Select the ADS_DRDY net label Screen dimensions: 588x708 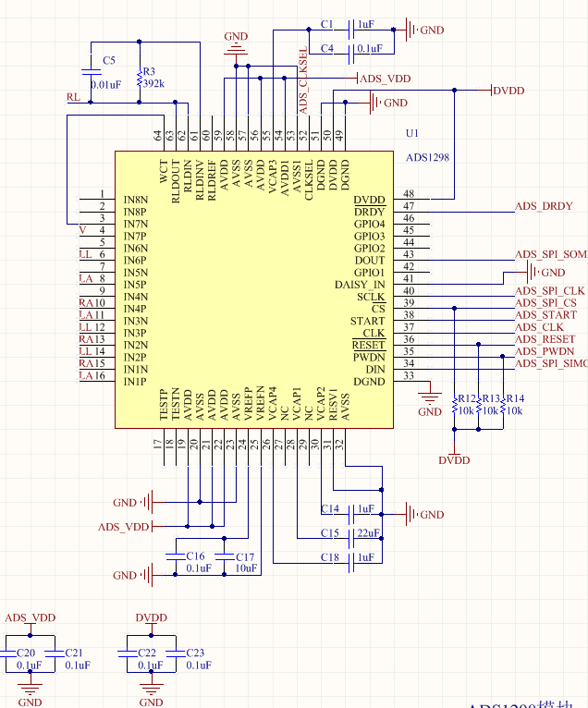point(544,206)
